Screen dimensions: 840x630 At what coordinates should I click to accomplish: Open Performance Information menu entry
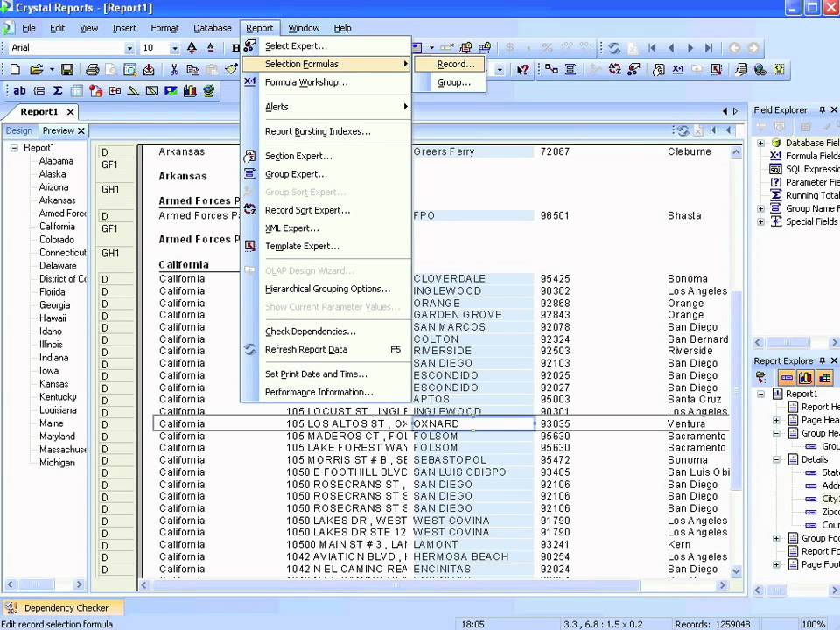pos(325,392)
